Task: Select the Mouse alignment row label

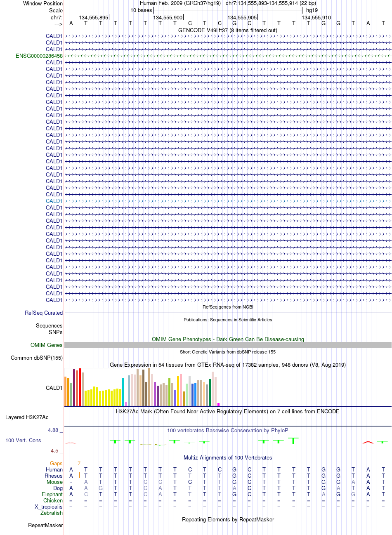Action: coord(54,482)
